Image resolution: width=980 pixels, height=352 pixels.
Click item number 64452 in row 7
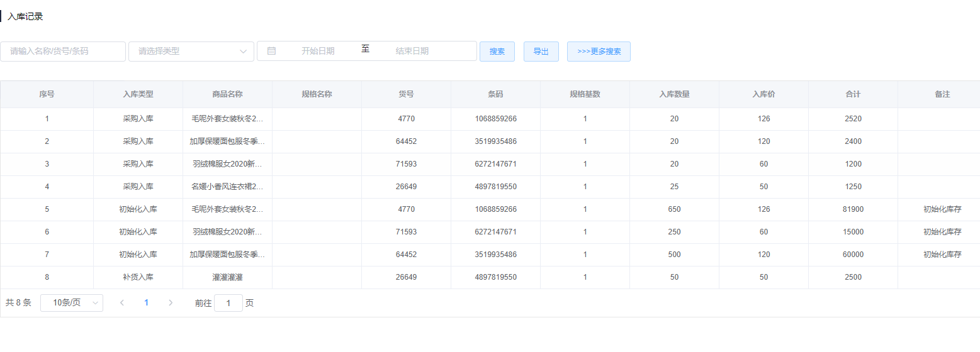coord(407,255)
